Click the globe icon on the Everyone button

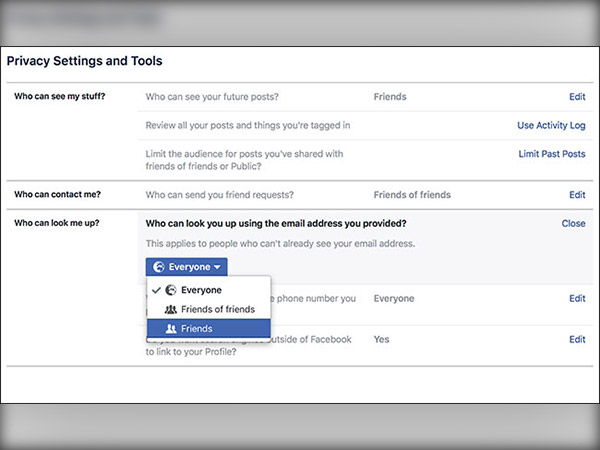pos(158,267)
